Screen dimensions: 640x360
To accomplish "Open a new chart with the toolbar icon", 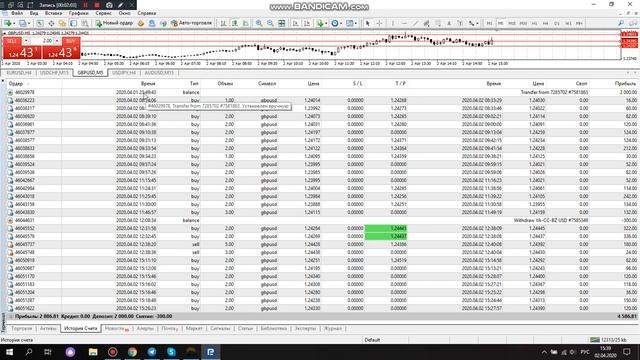I will [x=8, y=23].
